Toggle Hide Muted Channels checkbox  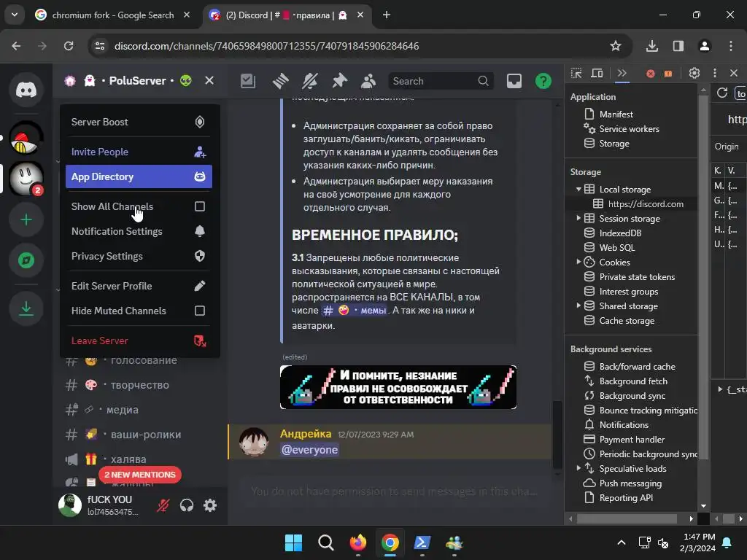[200, 311]
